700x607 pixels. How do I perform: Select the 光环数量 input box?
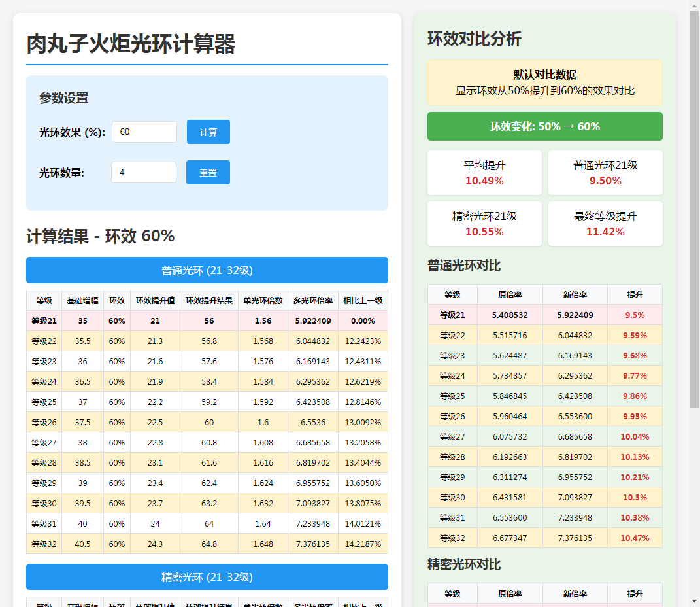coord(143,173)
